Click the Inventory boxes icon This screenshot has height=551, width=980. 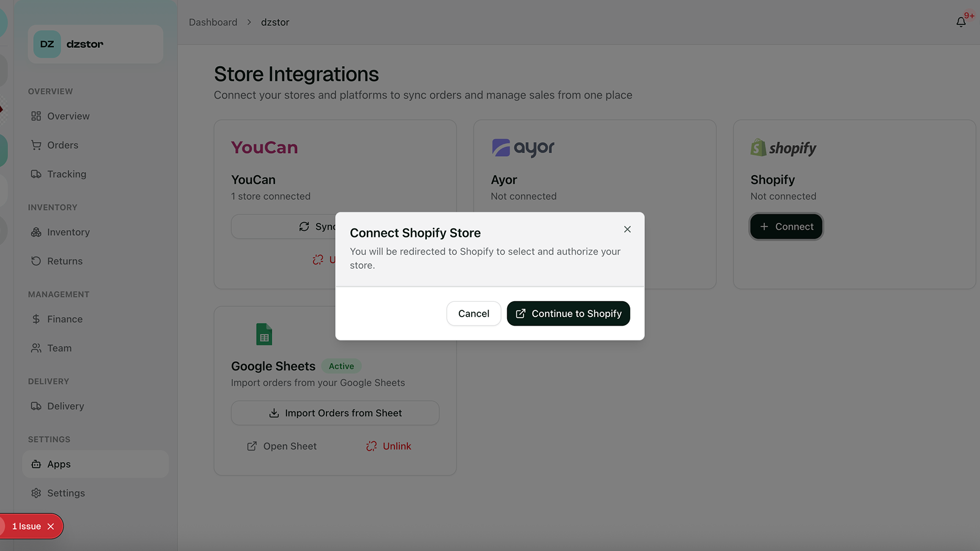coord(37,232)
